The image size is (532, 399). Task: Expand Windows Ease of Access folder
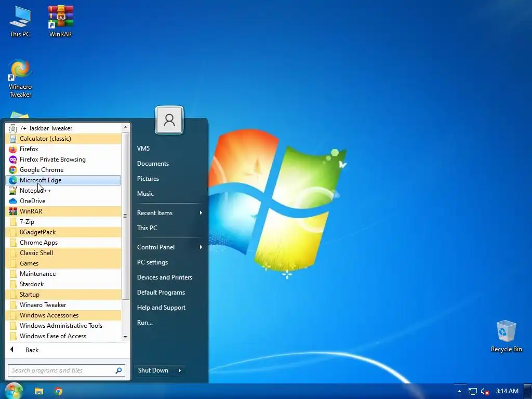[x=63, y=336]
